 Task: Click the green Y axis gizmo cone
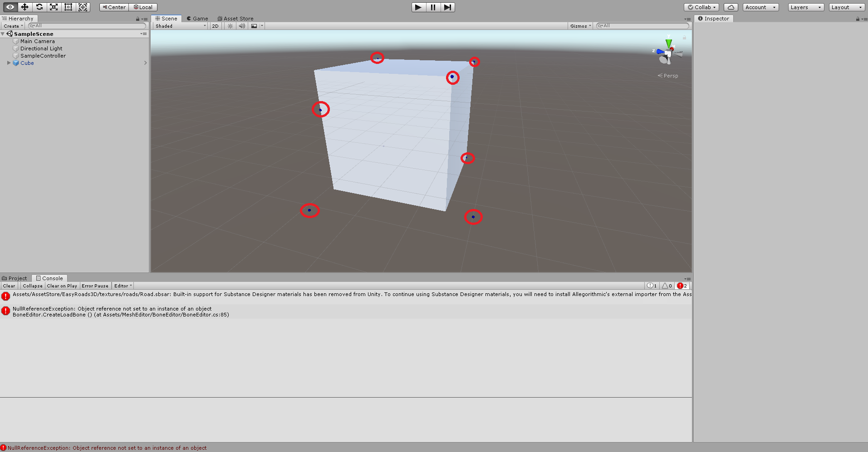(668, 43)
